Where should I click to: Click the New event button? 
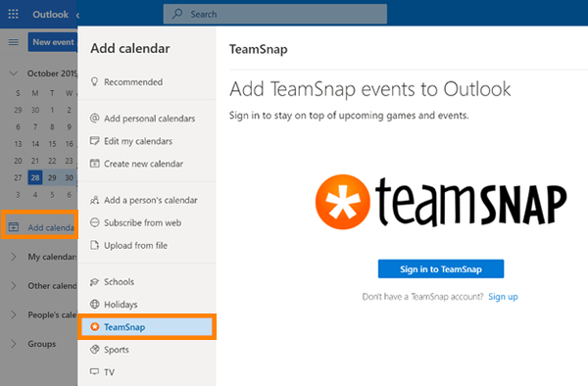[53, 42]
